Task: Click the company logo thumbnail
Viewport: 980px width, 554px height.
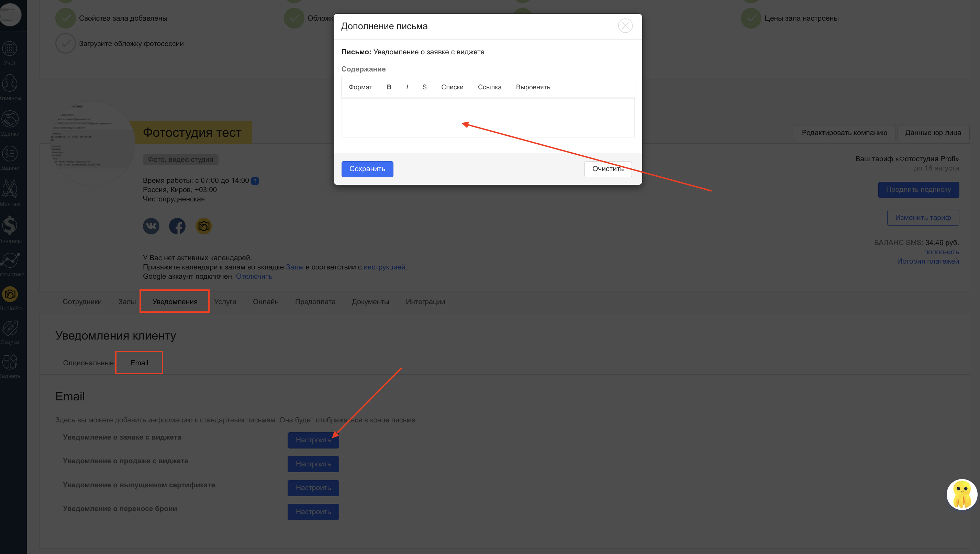Action: [x=93, y=143]
